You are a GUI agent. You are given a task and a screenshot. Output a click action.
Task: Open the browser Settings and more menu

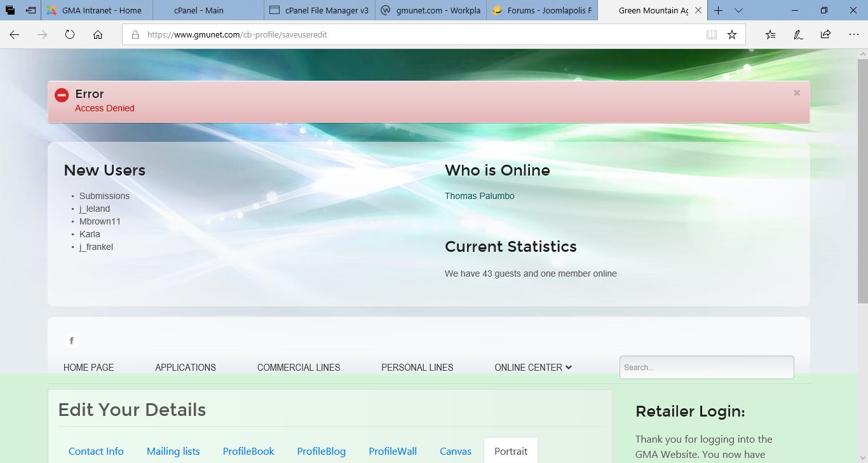coord(853,35)
